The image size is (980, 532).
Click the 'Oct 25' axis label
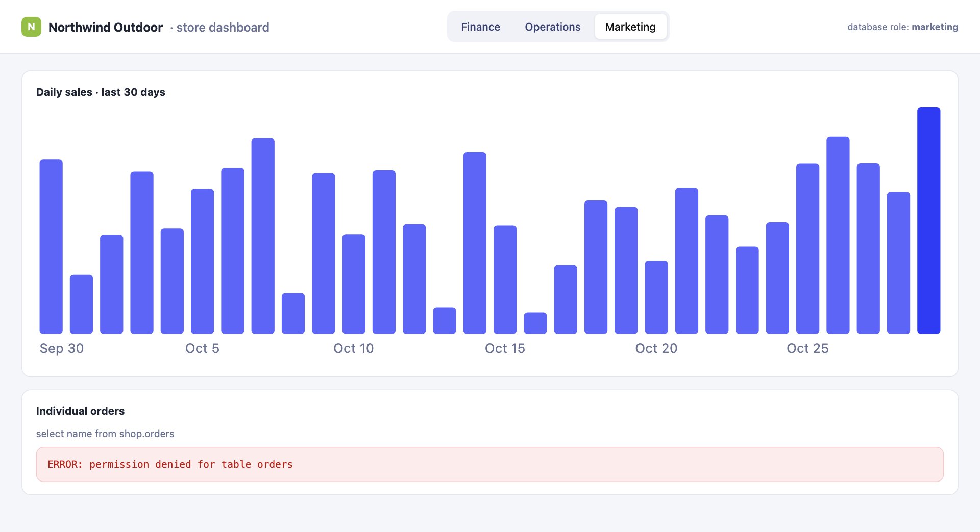pos(807,348)
